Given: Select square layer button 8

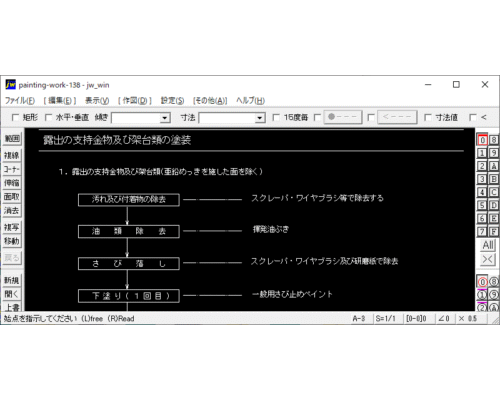Looking at the screenshot, I should (494, 140).
